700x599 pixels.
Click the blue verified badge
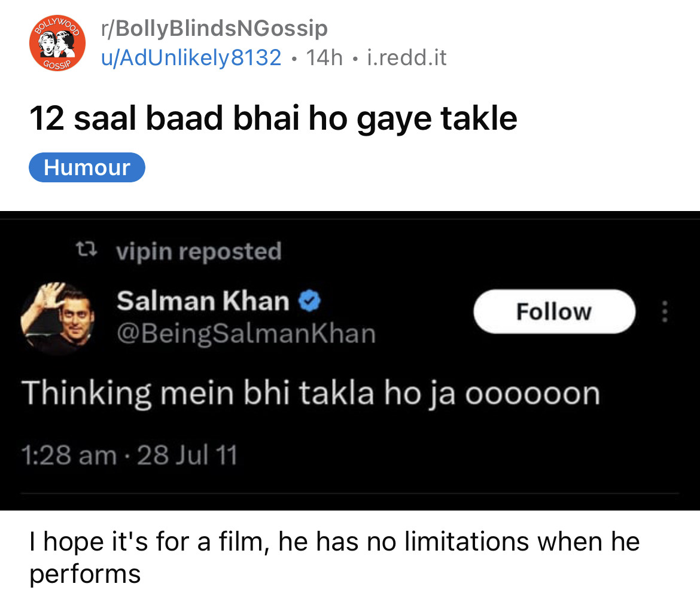310,301
